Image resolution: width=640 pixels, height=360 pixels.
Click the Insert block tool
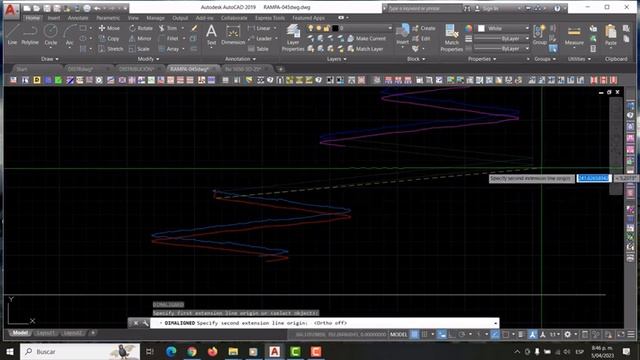coord(402,34)
